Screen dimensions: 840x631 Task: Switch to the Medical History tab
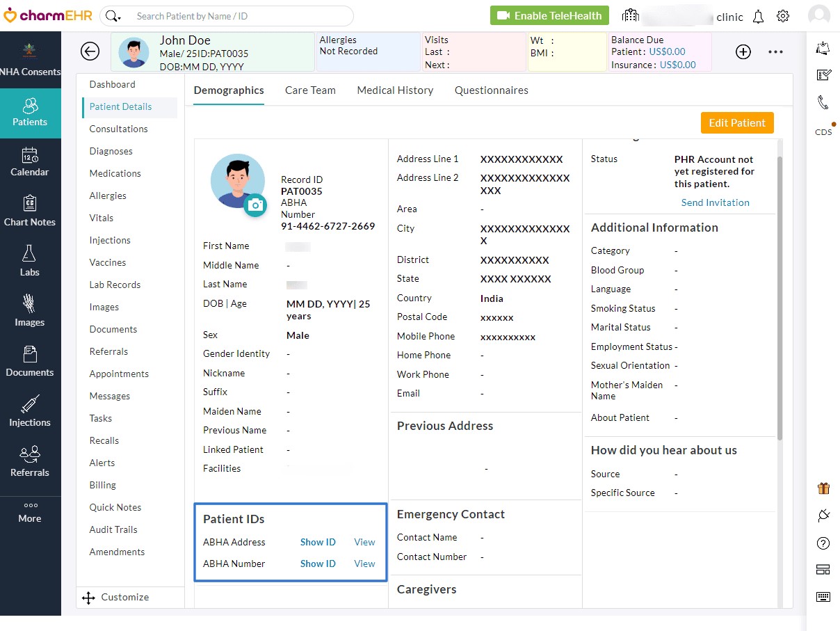point(394,90)
